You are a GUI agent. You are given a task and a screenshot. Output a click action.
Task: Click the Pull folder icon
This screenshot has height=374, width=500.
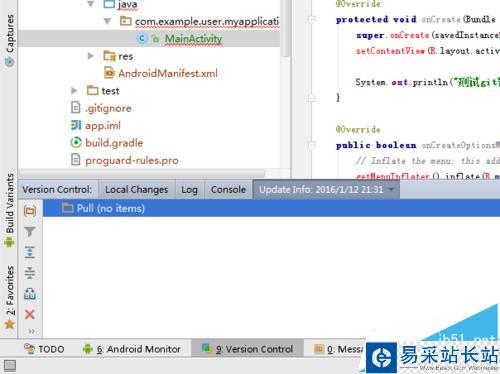pos(68,208)
